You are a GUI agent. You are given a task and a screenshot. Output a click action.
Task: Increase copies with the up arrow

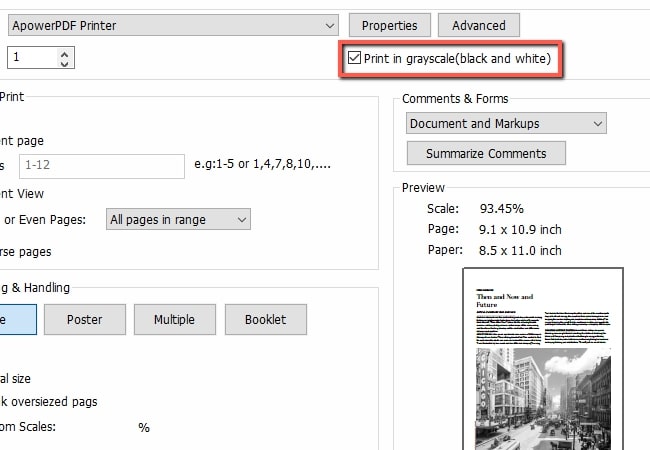point(65,52)
